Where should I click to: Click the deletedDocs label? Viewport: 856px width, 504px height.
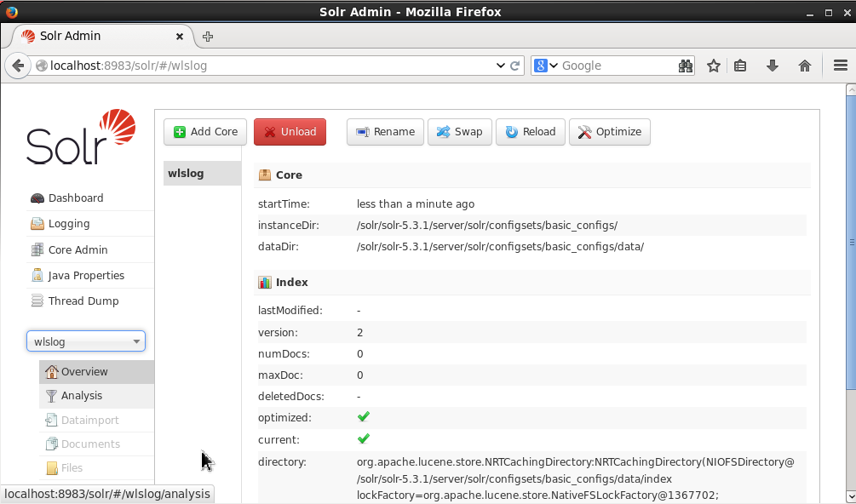[291, 397]
